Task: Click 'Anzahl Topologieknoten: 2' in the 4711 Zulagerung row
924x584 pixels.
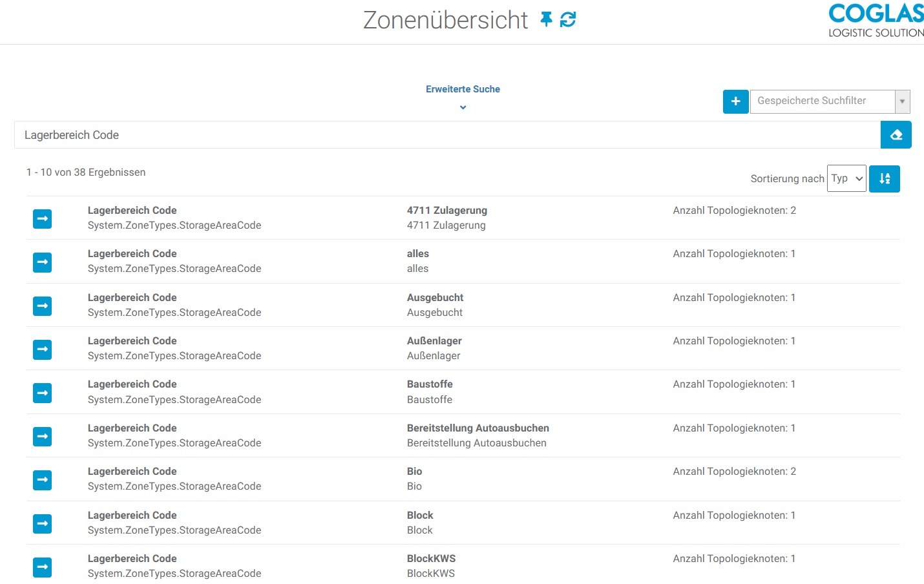Action: click(x=735, y=211)
